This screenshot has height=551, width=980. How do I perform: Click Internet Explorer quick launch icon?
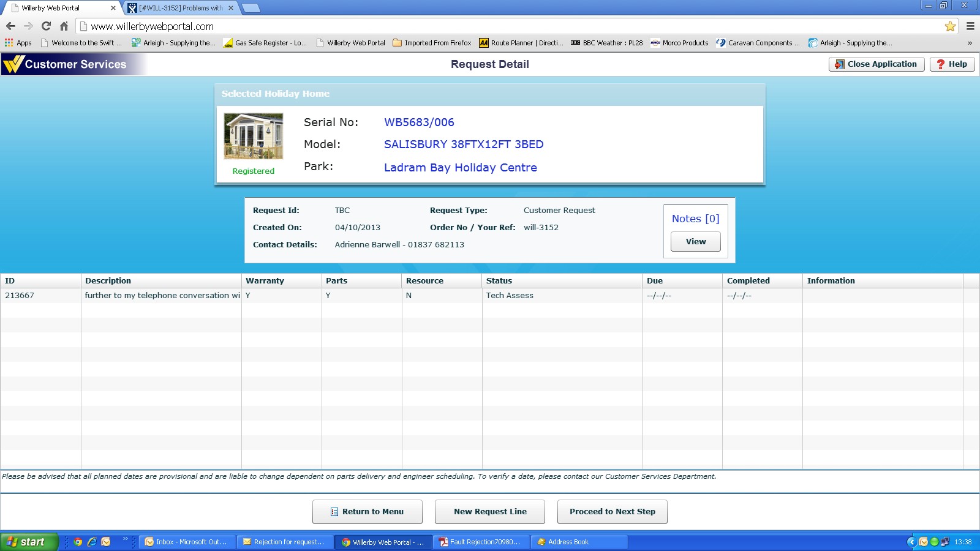[92, 542]
